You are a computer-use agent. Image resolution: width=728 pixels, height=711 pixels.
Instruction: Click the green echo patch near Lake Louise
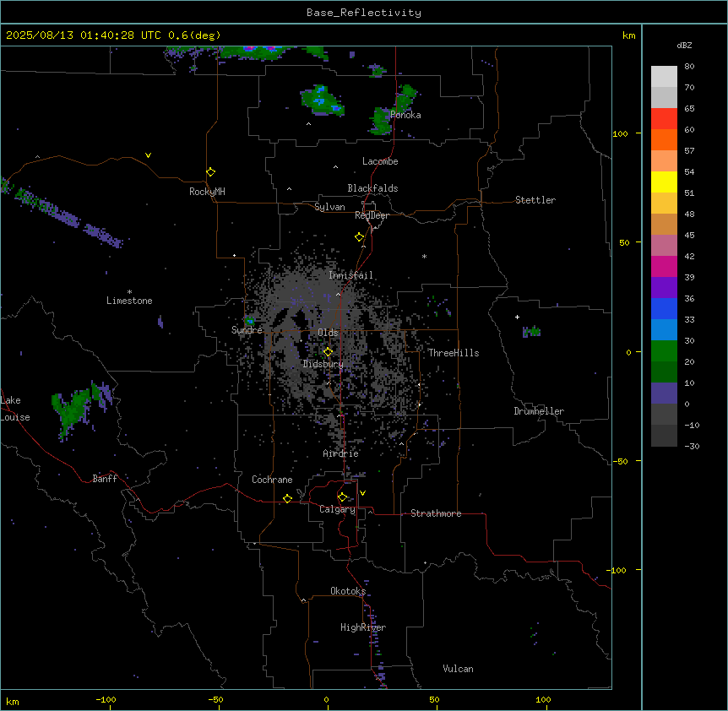(x=79, y=410)
